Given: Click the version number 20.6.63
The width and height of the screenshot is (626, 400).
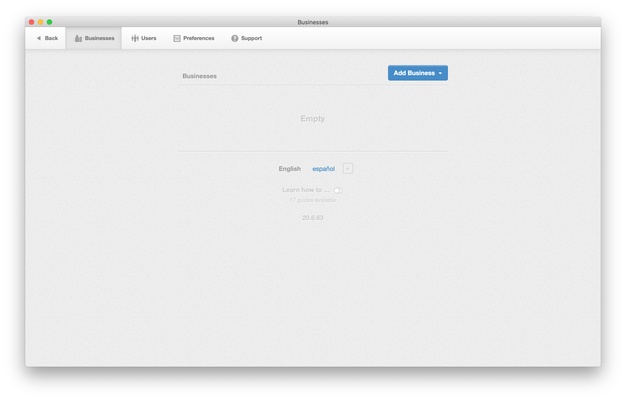Looking at the screenshot, I should point(313,218).
